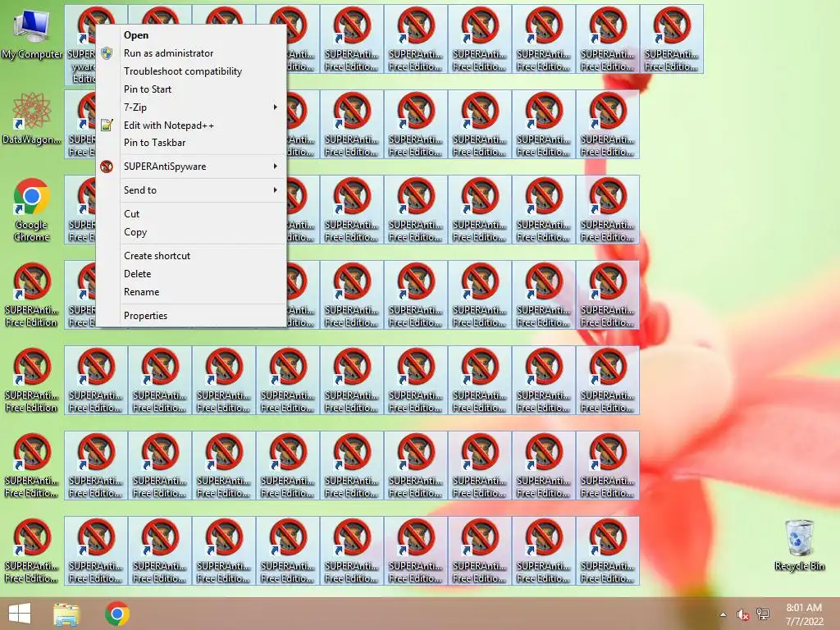
Task: Click the shield icon beside Run as administrator
Action: point(107,53)
